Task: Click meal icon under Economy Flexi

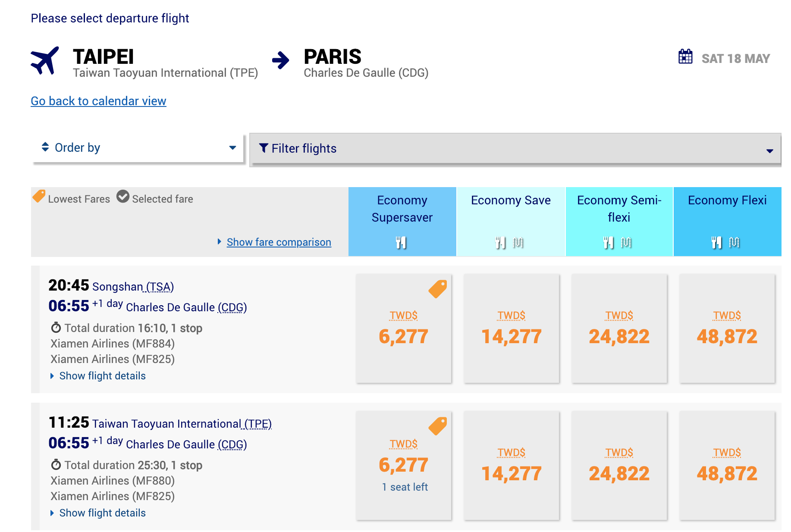Action: tap(716, 243)
